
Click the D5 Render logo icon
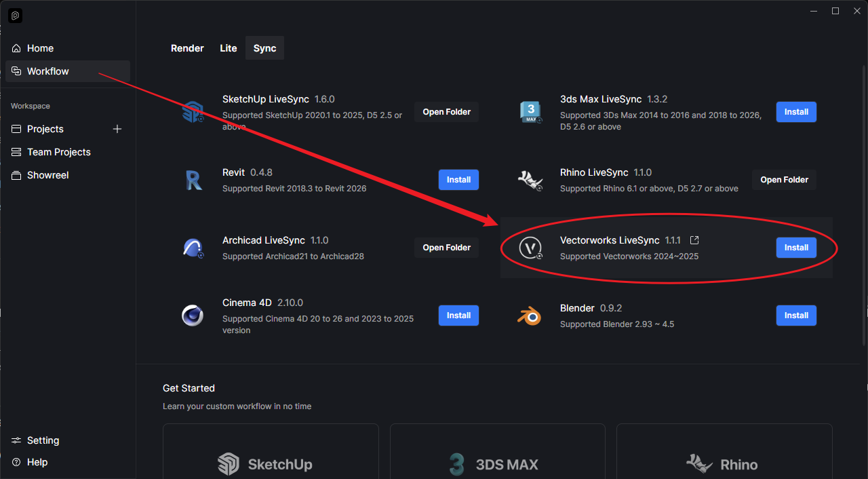pos(16,16)
